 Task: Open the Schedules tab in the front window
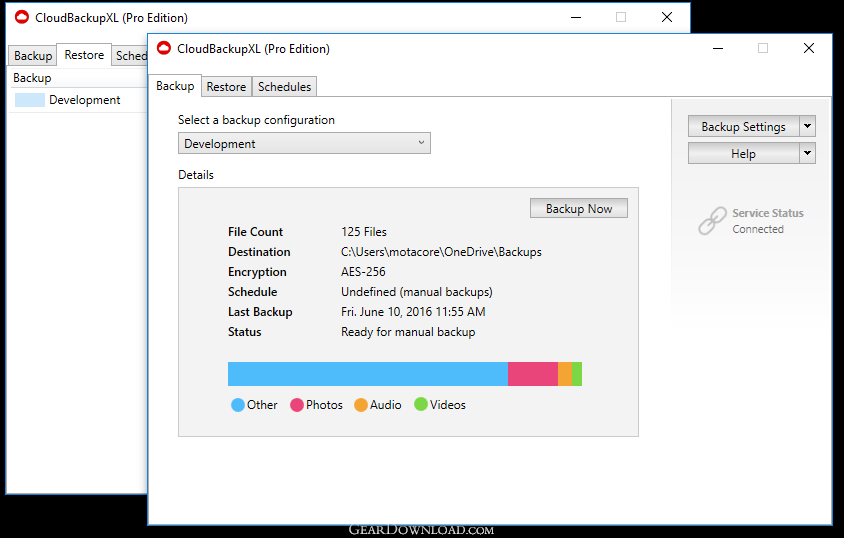coord(284,87)
